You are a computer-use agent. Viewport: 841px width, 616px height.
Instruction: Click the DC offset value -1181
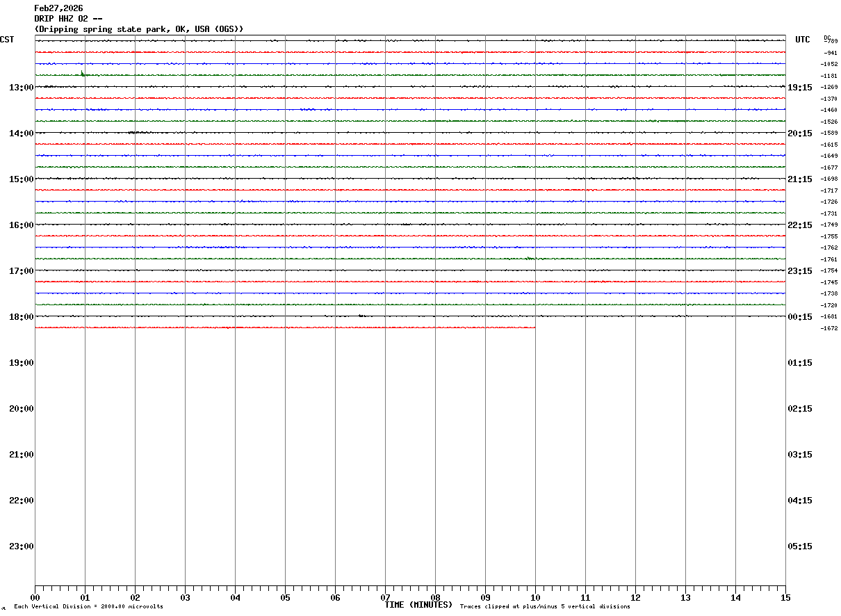point(829,76)
